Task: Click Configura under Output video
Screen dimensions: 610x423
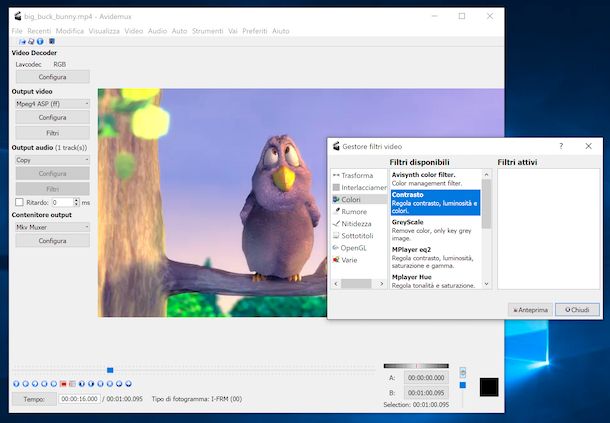Action: [x=53, y=117]
